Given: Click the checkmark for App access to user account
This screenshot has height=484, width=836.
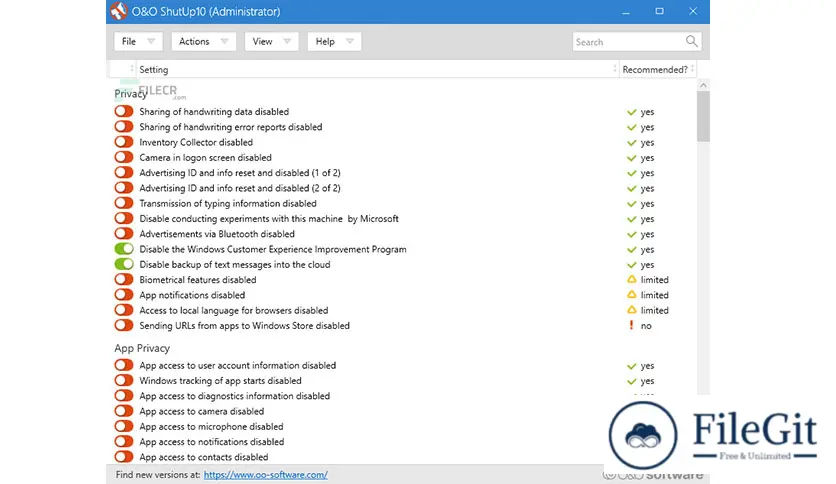Looking at the screenshot, I should tap(632, 366).
